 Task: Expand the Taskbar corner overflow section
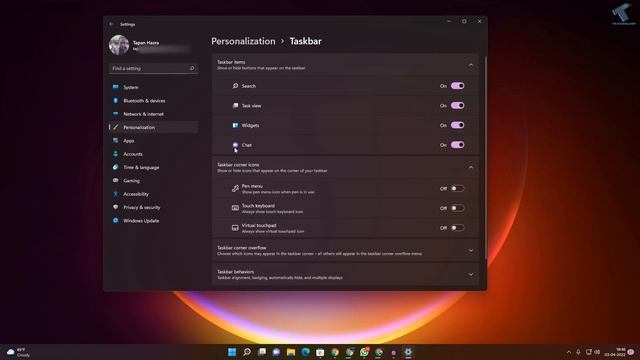[x=471, y=250]
